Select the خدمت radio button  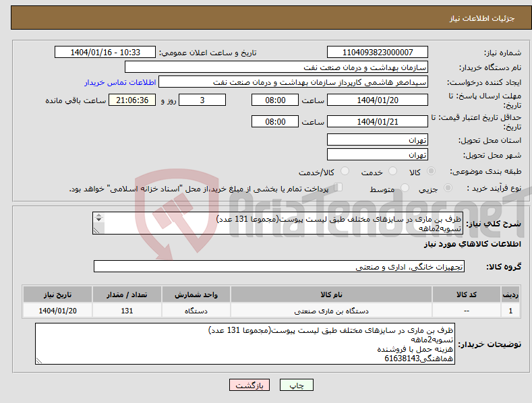click(393, 171)
